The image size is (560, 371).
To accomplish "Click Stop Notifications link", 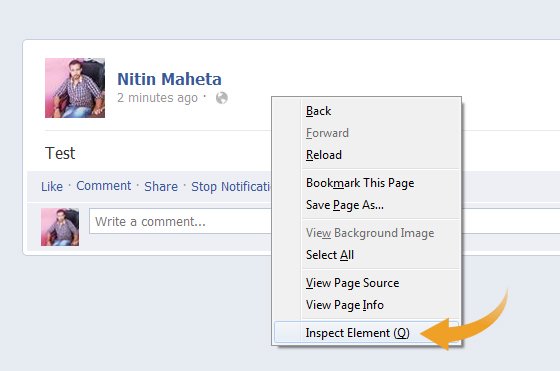I will [x=231, y=186].
